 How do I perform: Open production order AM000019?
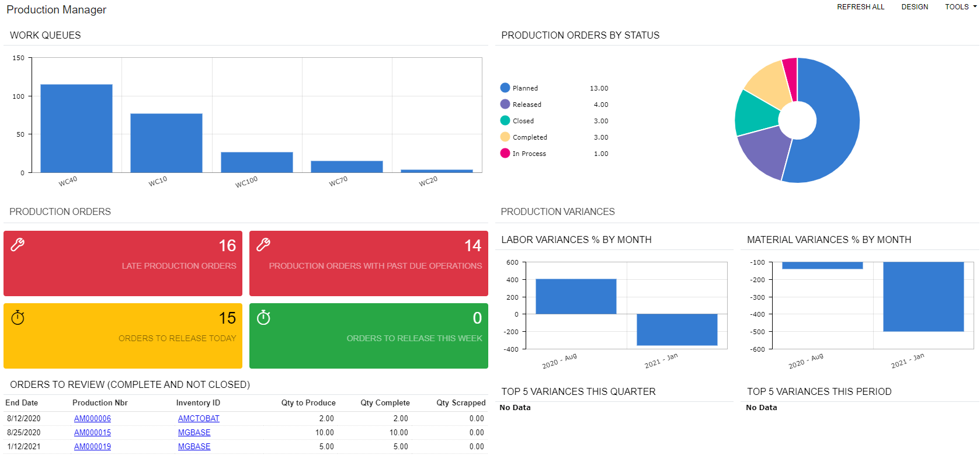coord(92,446)
